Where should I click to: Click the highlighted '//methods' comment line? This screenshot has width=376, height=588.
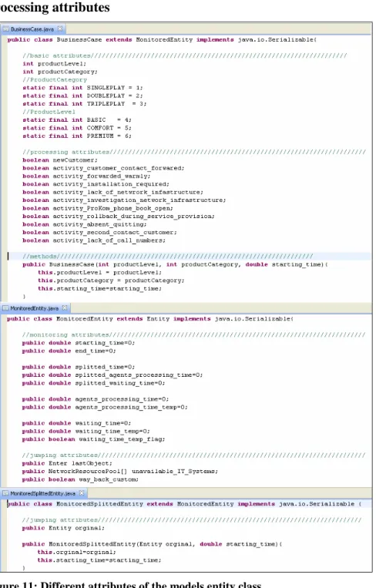pyautogui.click(x=167, y=257)
